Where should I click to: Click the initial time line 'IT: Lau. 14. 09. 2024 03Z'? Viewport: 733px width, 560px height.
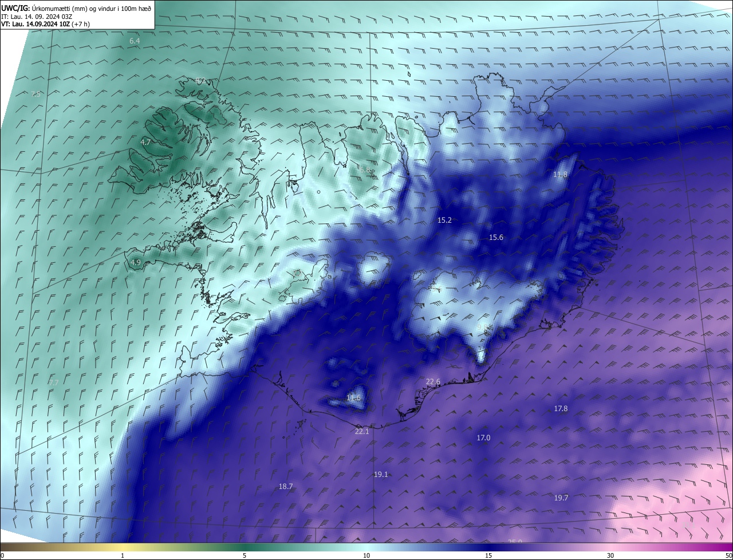37,16
